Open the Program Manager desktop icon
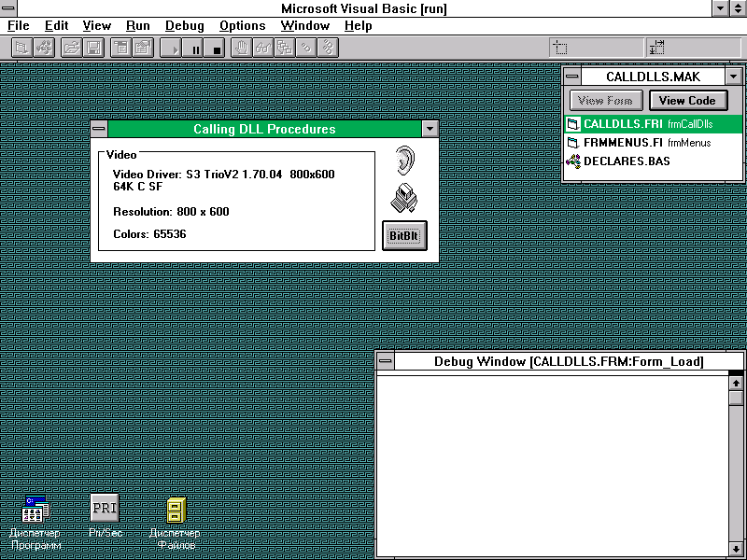 click(35, 510)
